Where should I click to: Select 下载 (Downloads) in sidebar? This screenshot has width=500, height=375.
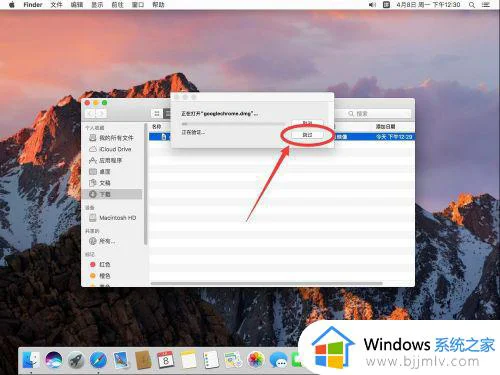(112, 194)
